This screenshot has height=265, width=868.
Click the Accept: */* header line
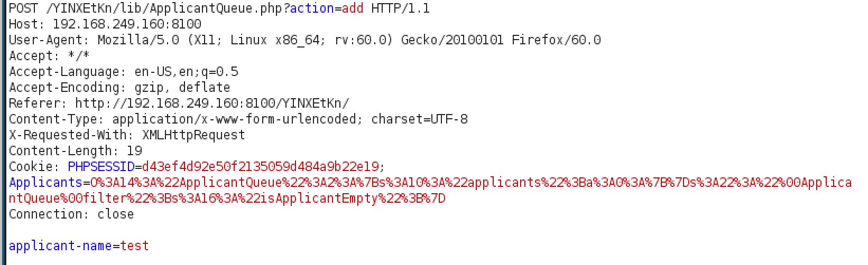(x=50, y=56)
